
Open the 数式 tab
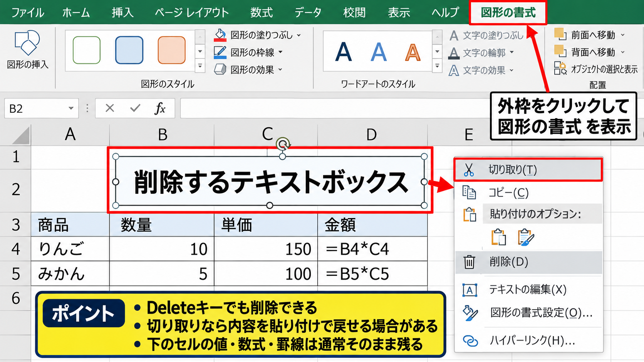tap(261, 13)
